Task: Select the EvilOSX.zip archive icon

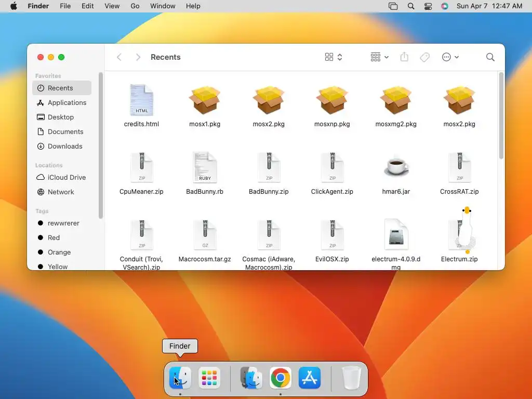Action: pos(332,235)
